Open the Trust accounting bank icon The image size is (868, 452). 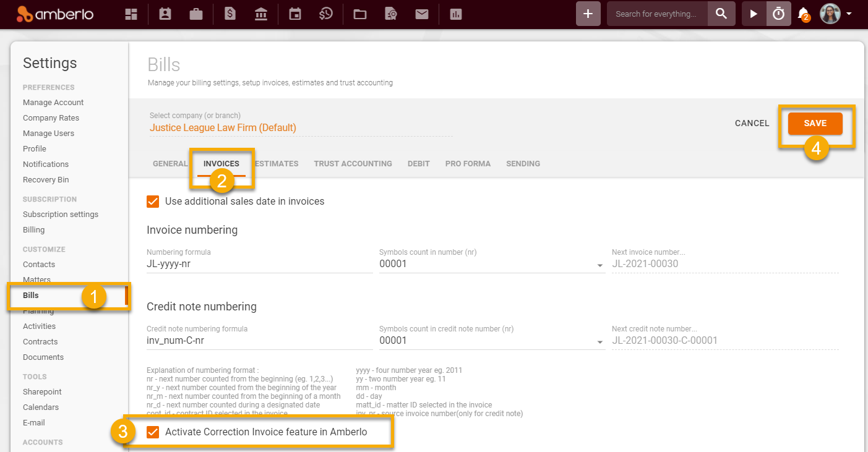(261, 14)
